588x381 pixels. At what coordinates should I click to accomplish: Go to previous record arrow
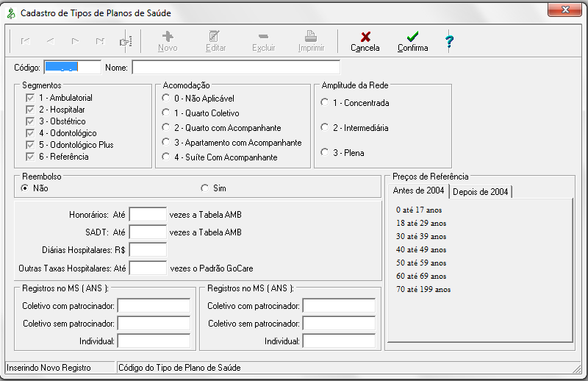pos(51,41)
